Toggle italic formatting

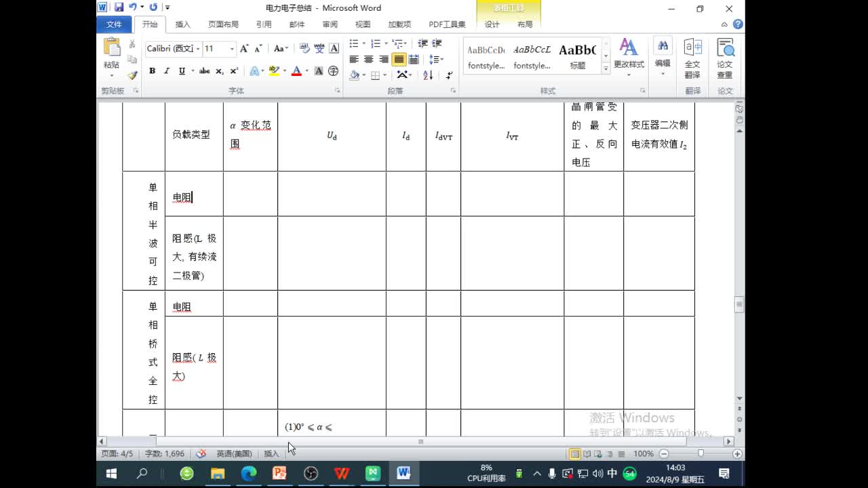click(x=167, y=71)
